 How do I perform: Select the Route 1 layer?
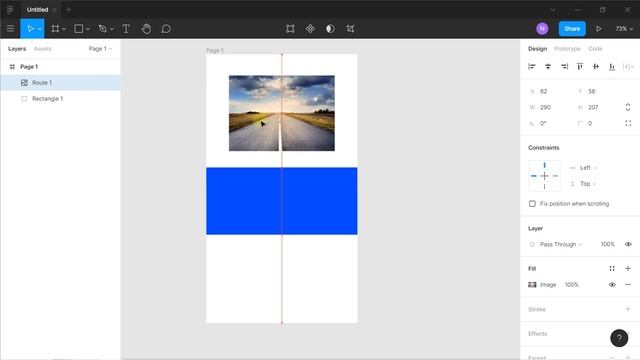point(60,82)
